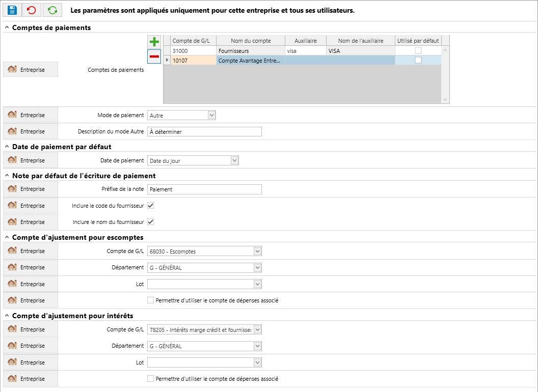Viewport: 538px width, 392px height.
Task: Add a payment account with green plus
Action: pos(154,42)
